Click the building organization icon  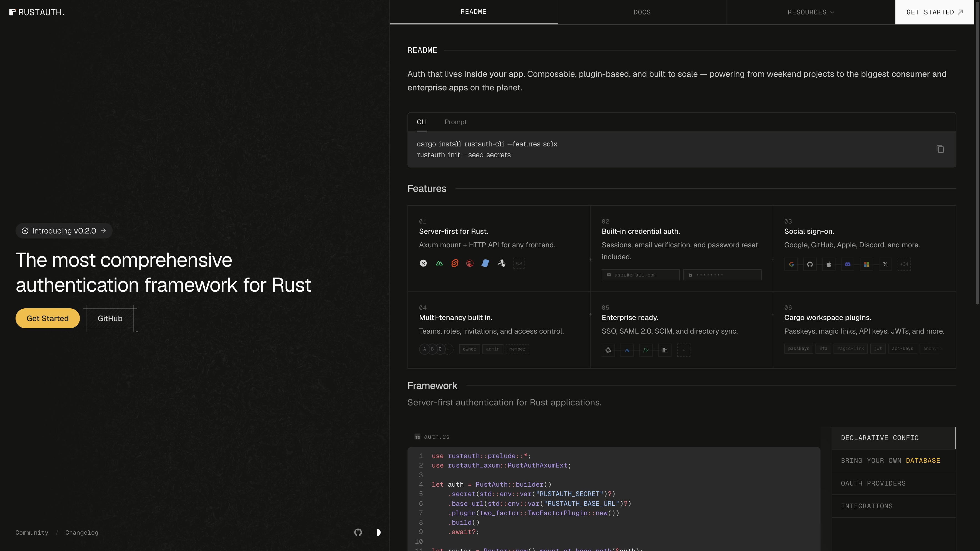[x=665, y=350]
